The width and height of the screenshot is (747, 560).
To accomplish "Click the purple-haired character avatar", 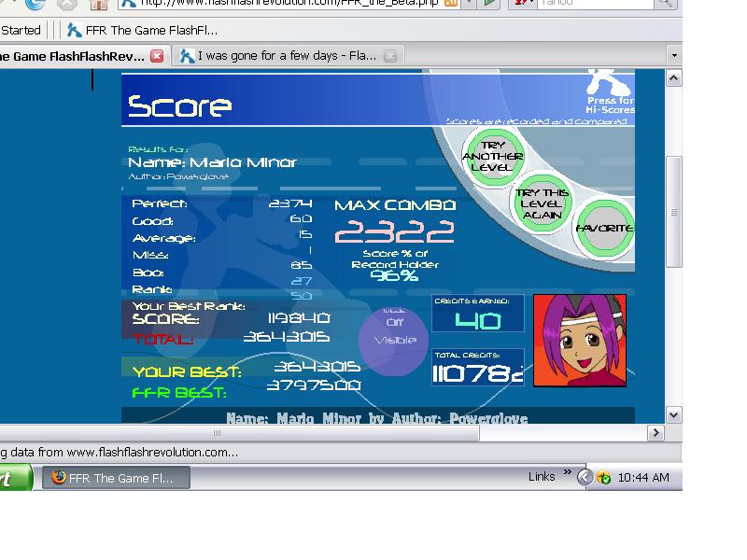I will pos(579,340).
